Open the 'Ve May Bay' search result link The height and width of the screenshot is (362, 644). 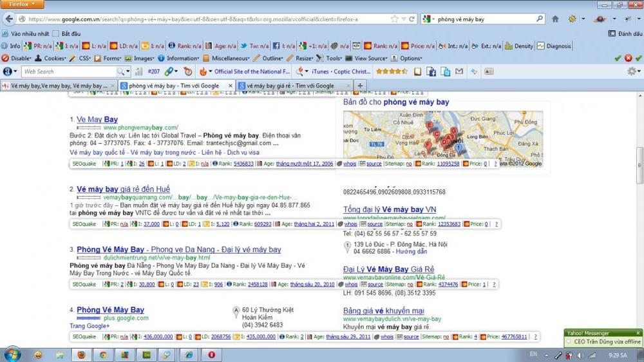(97, 119)
